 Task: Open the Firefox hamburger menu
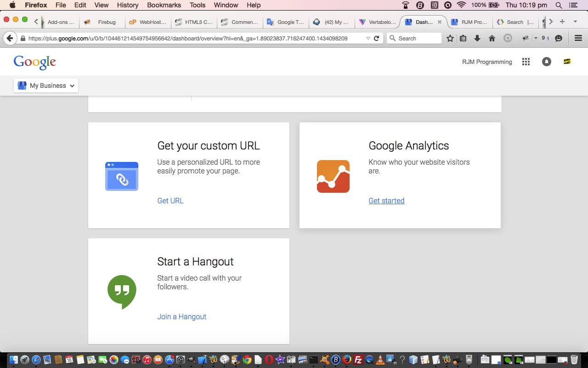578,38
